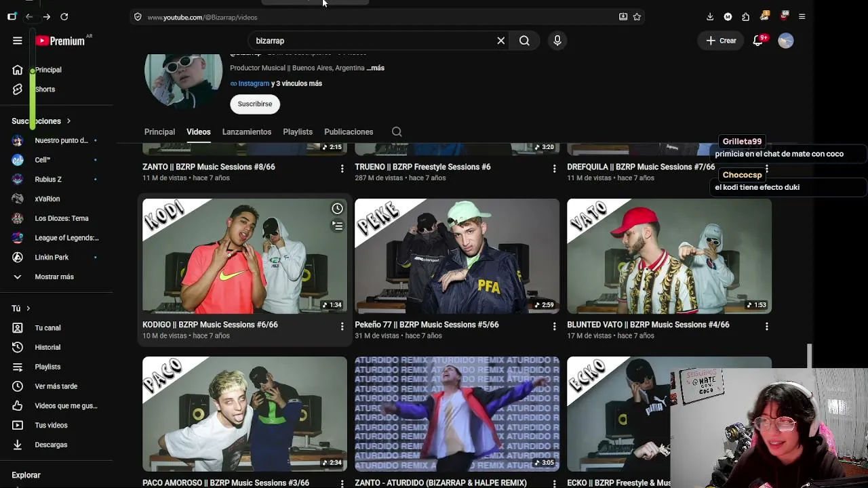
Task: Bookmark this page with the star
Action: click(x=637, y=16)
